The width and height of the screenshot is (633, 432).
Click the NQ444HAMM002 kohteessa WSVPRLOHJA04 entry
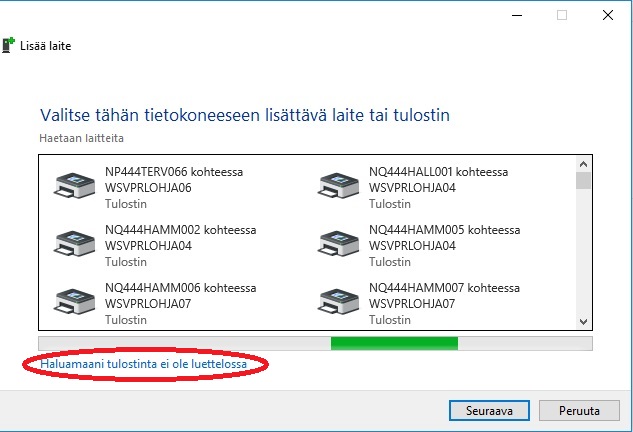tap(180, 238)
